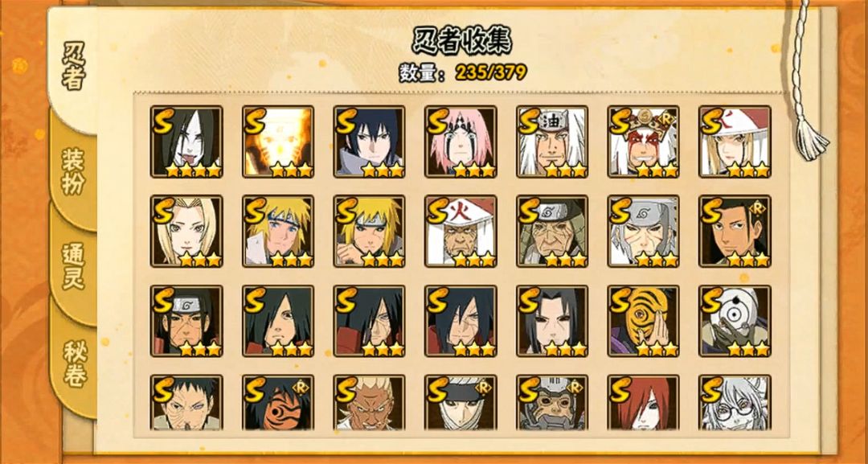The image size is (868, 464).
Task: Choose the red face-paint ninja with R badge
Action: pos(643,142)
